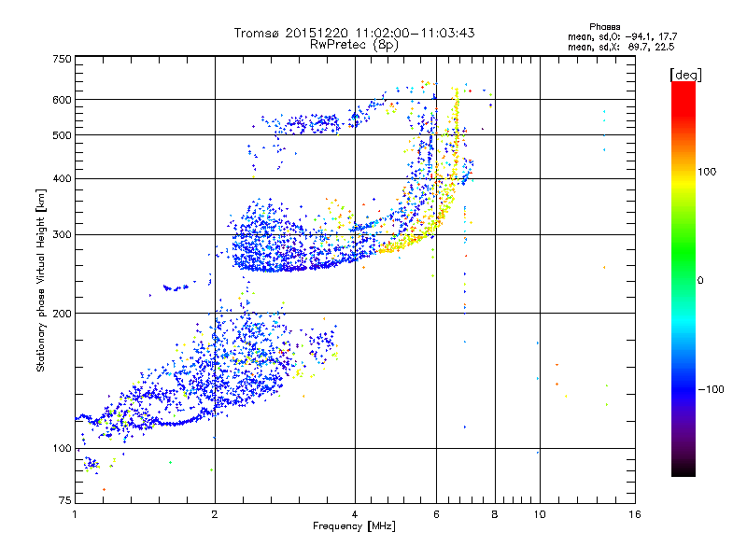Click the x-axis label '16'
Viewport: 747px width, 560px height.
[x=635, y=514]
